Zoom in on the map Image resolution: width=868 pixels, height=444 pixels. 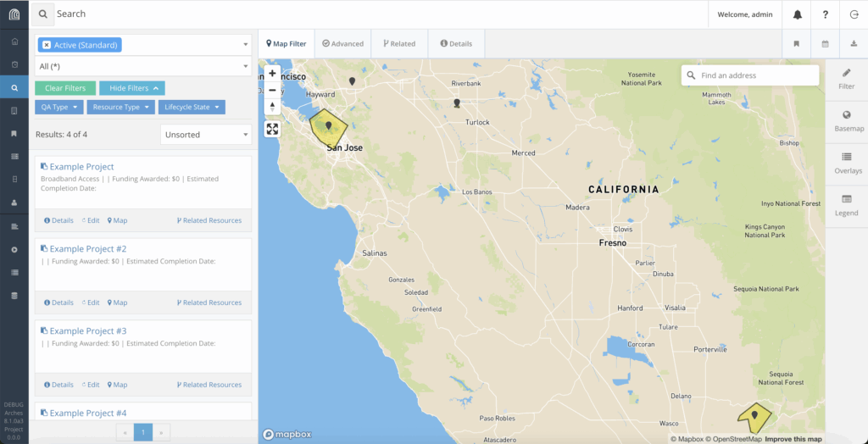[x=272, y=74]
